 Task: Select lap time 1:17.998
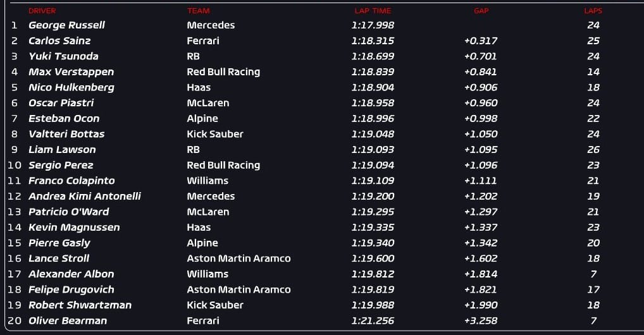click(x=373, y=25)
